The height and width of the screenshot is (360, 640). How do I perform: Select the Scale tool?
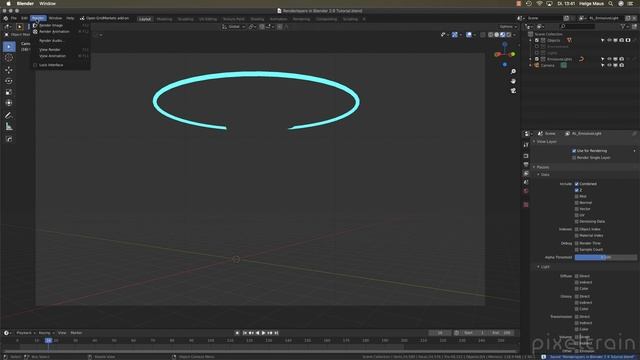coord(9,92)
